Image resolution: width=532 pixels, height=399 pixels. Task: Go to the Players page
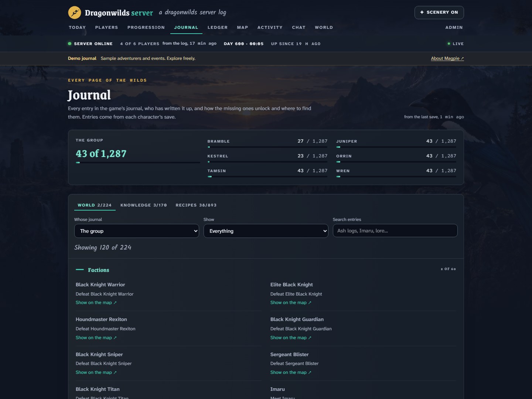point(106,27)
